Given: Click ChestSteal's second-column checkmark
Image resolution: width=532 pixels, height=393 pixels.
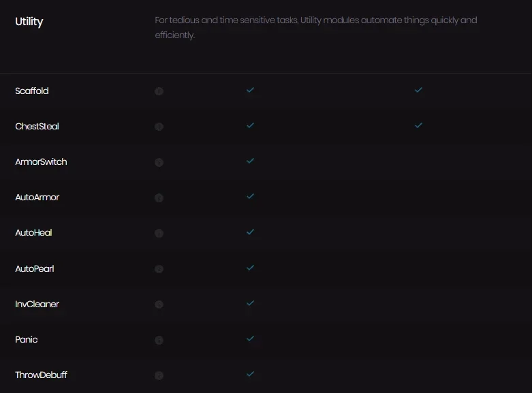Looking at the screenshot, I should (418, 125).
